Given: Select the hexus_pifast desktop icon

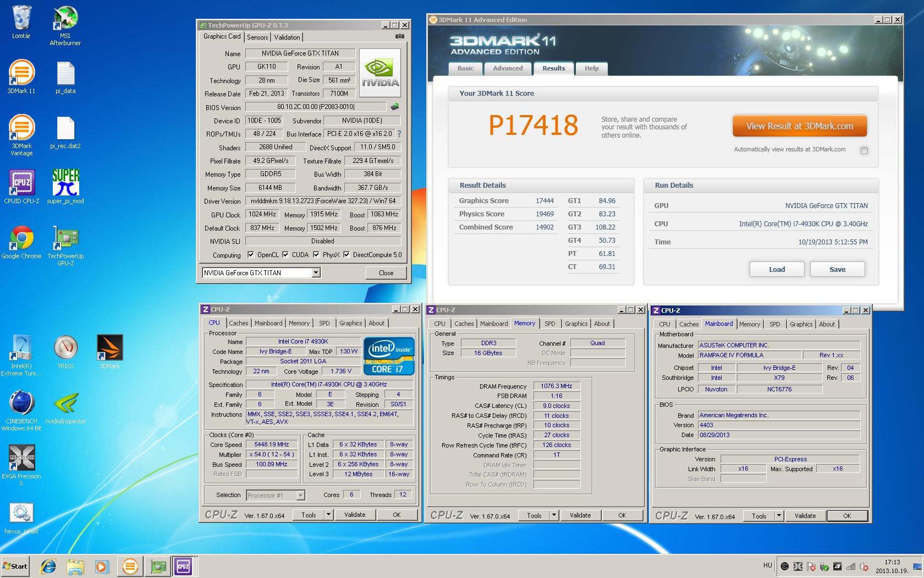Looking at the screenshot, I should tap(21, 517).
